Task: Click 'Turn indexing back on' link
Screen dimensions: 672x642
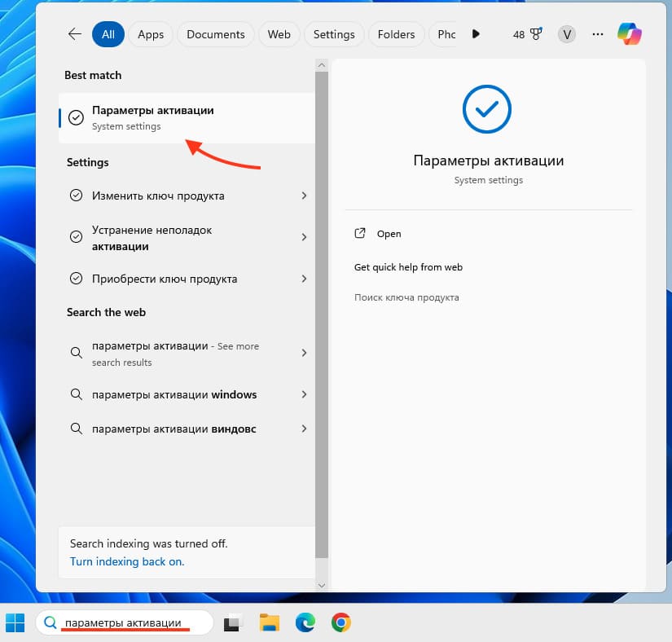Action: [127, 561]
